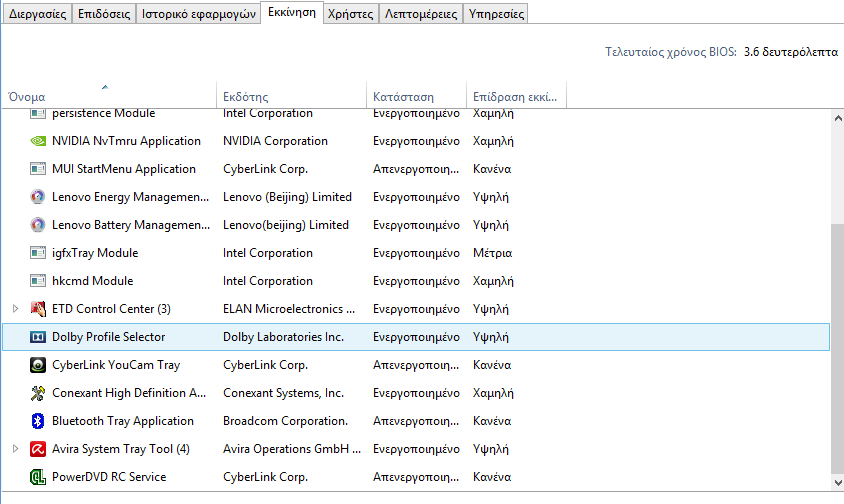
Task: Switch to the Επιδόσεις tab
Action: point(104,14)
